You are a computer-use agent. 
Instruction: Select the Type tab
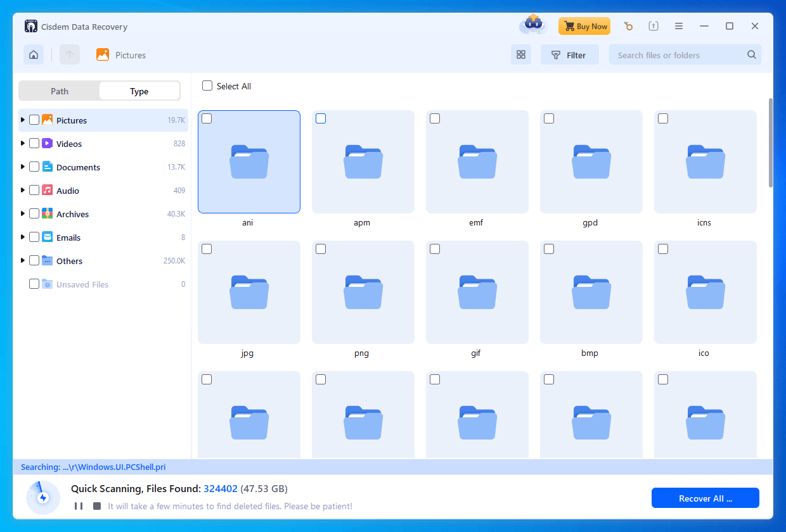(x=139, y=91)
